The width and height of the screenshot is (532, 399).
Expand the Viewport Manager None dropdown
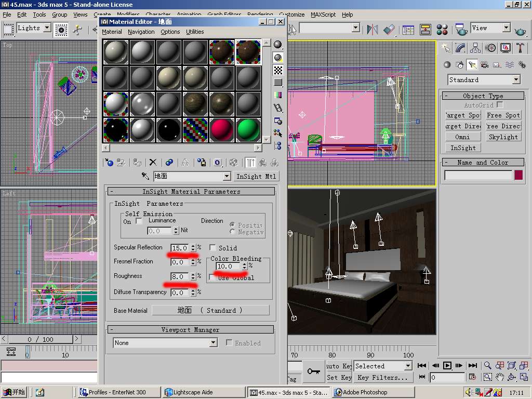[213, 343]
